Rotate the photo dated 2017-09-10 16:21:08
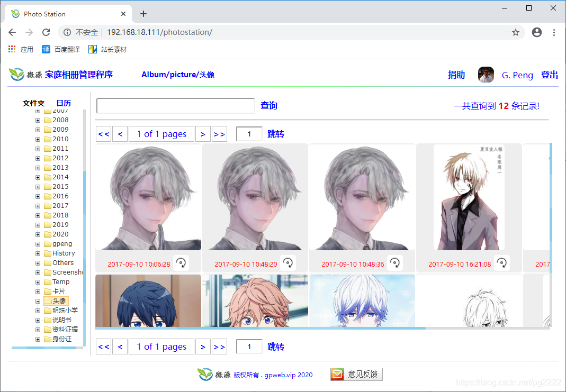 click(x=502, y=263)
